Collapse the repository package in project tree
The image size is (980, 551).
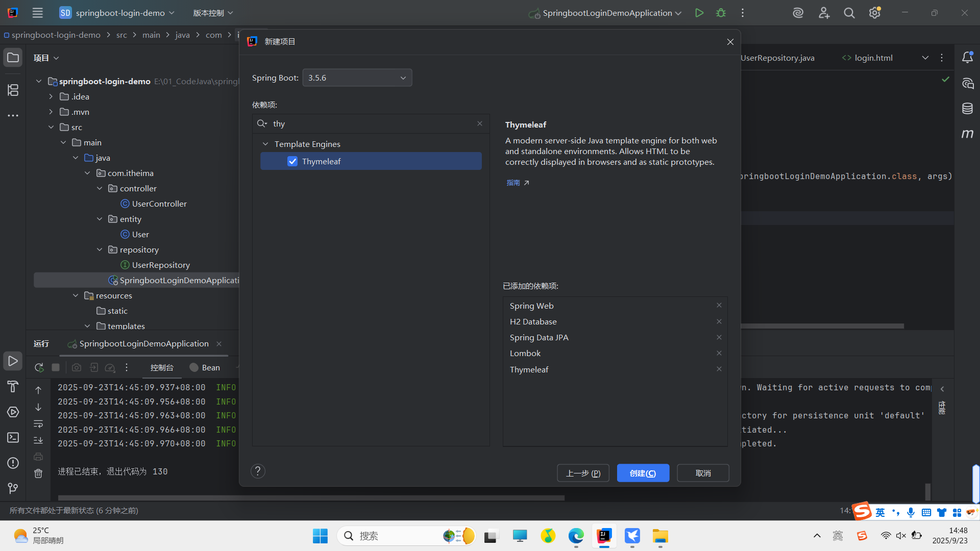coord(100,249)
